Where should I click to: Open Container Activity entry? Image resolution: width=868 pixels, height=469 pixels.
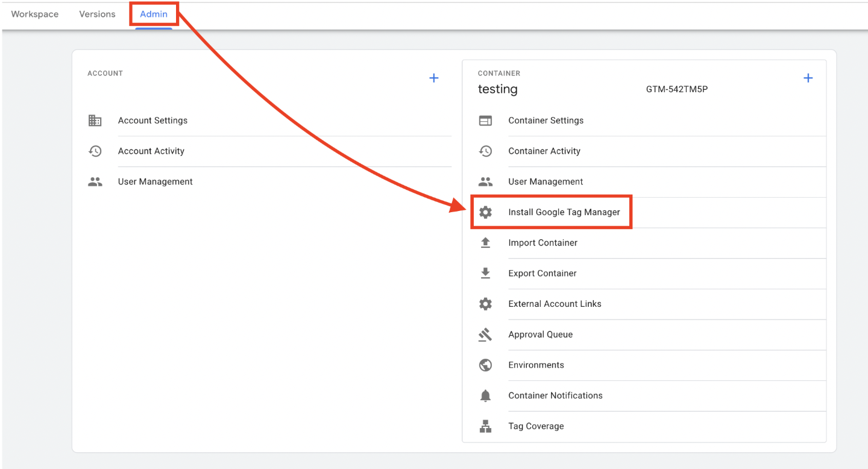point(544,151)
